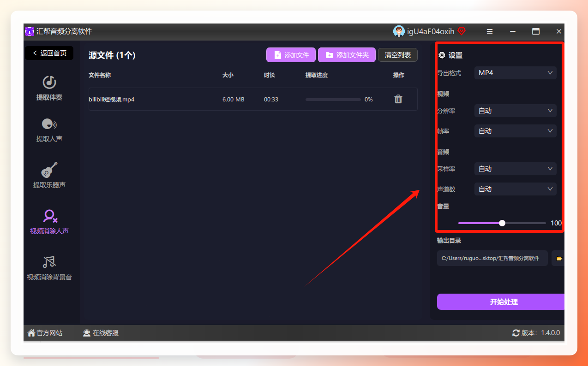Click the 设置 gear icon

click(x=442, y=55)
